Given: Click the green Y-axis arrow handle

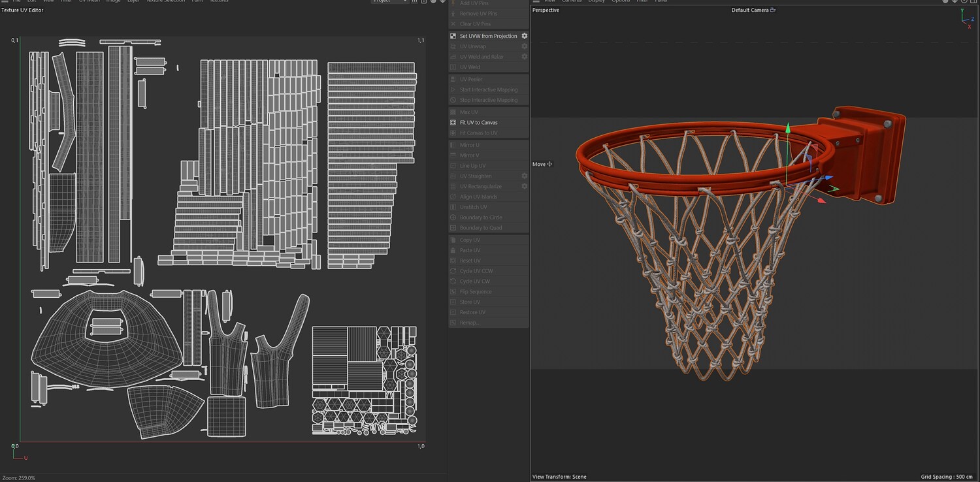Looking at the screenshot, I should click(x=788, y=127).
